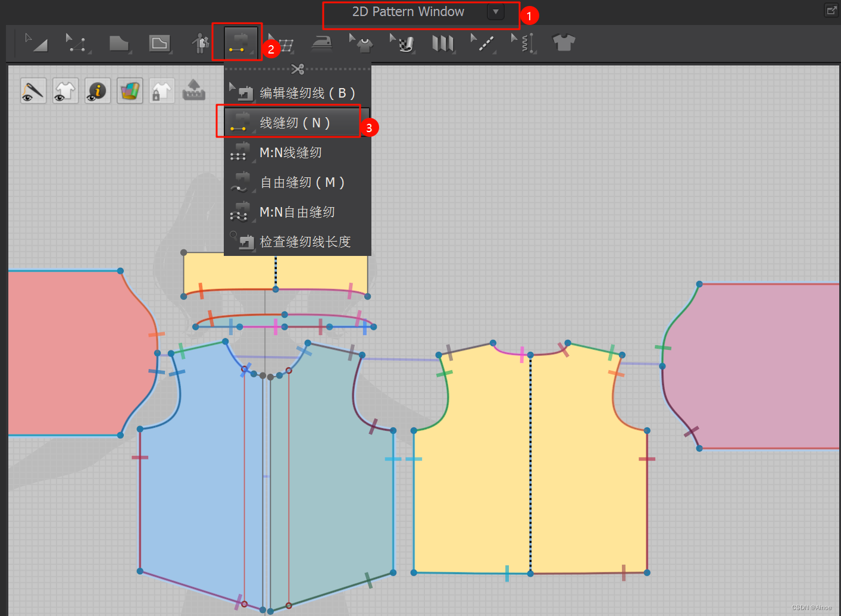Viewport: 841px width, 616px height.
Task: Click the arrow-with-shirt tool icon
Action: [x=361, y=43]
